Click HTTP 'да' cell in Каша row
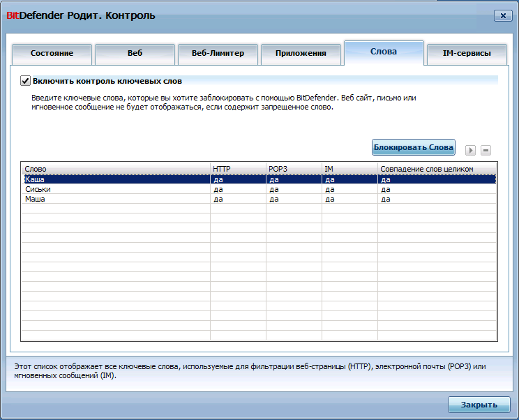This screenshot has width=519, height=420. tap(238, 179)
